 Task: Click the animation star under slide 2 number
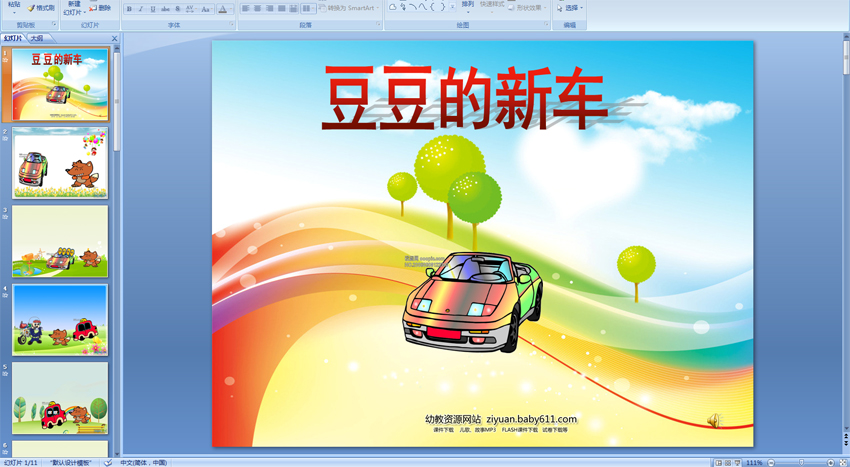pos(5,139)
